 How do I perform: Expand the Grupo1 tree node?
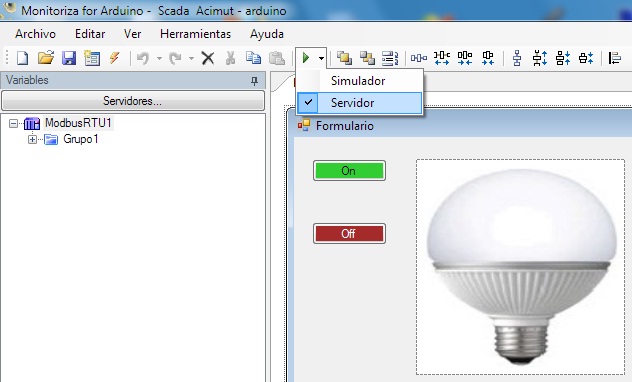(x=32, y=139)
